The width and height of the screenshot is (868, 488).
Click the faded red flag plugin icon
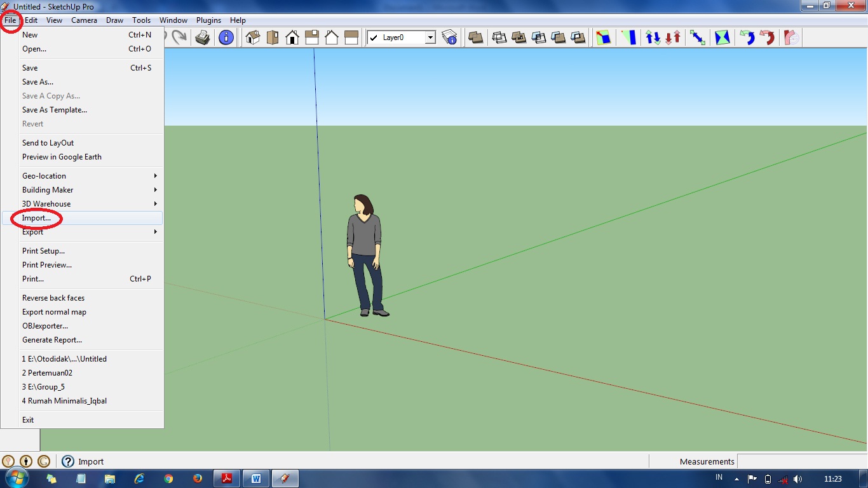point(792,37)
